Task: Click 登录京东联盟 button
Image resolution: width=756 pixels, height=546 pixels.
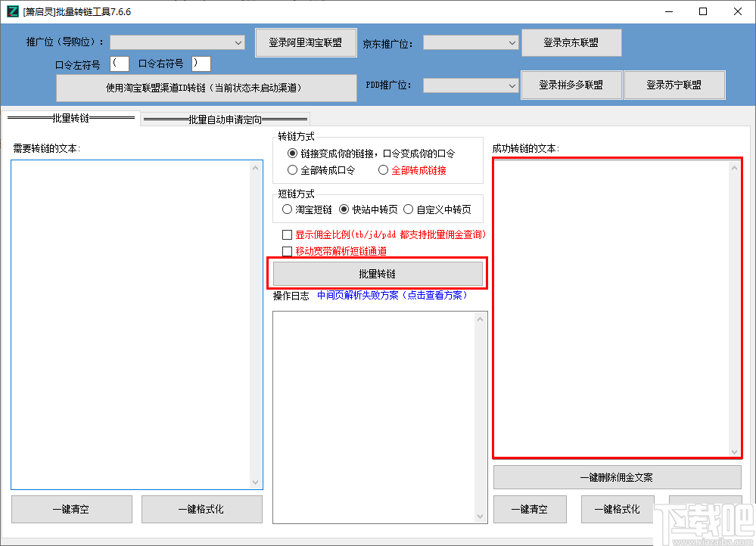Action: point(571,42)
